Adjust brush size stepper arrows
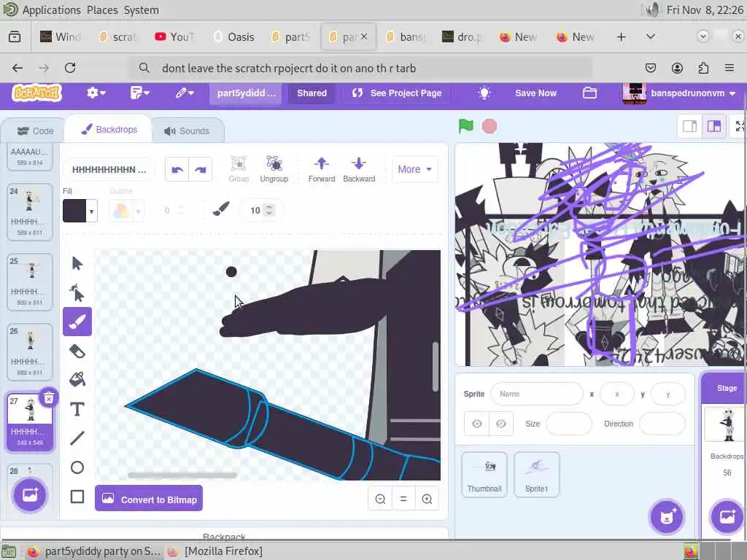Image resolution: width=747 pixels, height=560 pixels. click(x=269, y=210)
